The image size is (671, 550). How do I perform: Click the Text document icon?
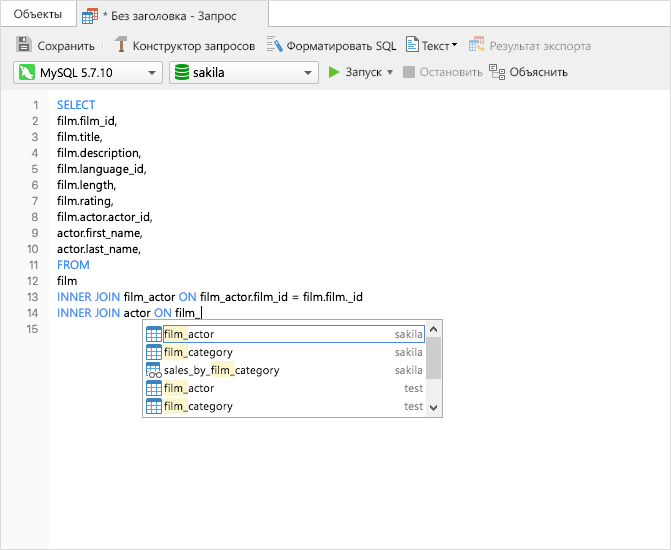(412, 45)
